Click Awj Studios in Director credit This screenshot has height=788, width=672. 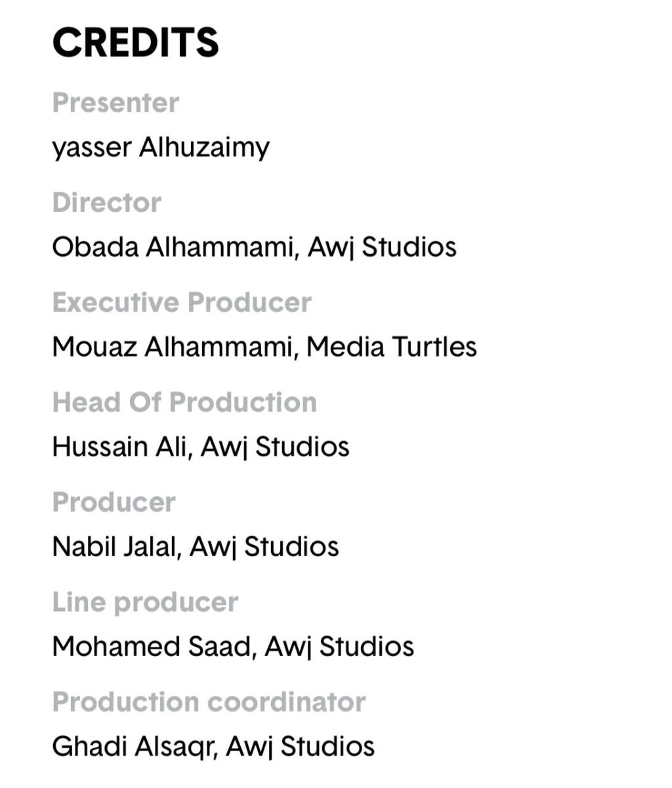point(382,248)
